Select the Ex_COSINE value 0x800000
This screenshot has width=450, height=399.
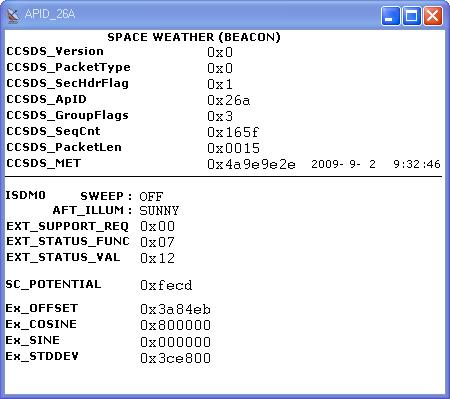pyautogui.click(x=175, y=325)
